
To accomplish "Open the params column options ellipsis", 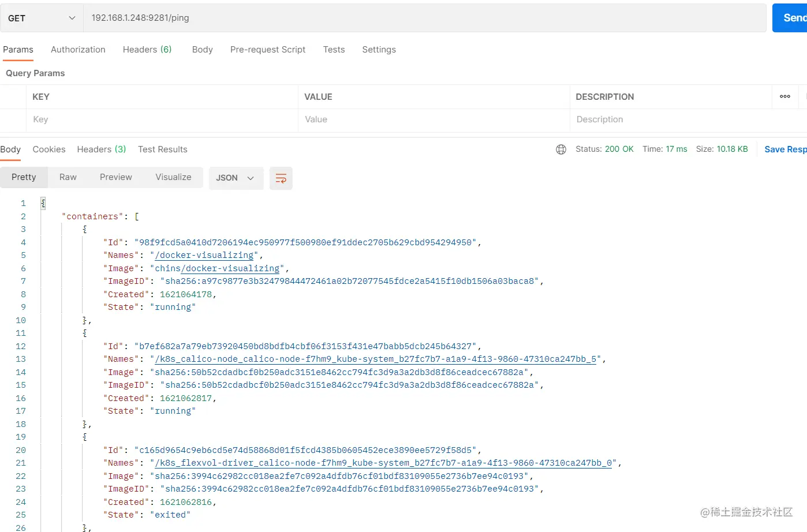I will point(785,96).
